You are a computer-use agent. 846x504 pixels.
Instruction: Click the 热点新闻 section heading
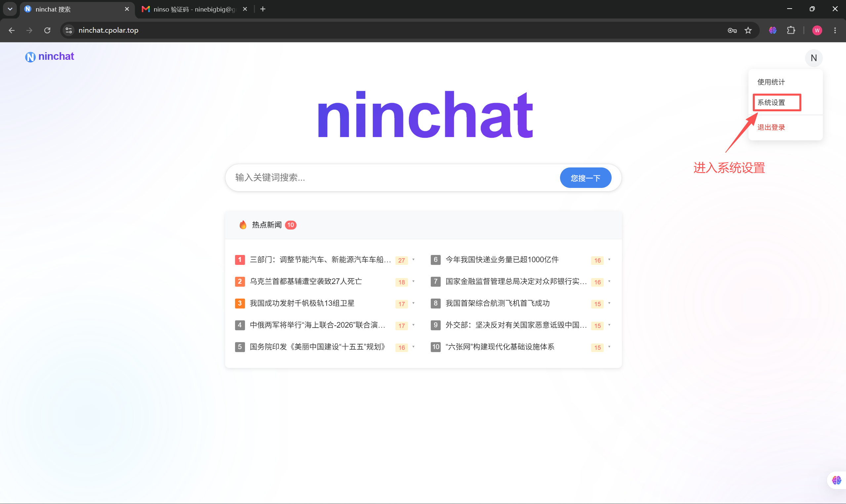266,225
